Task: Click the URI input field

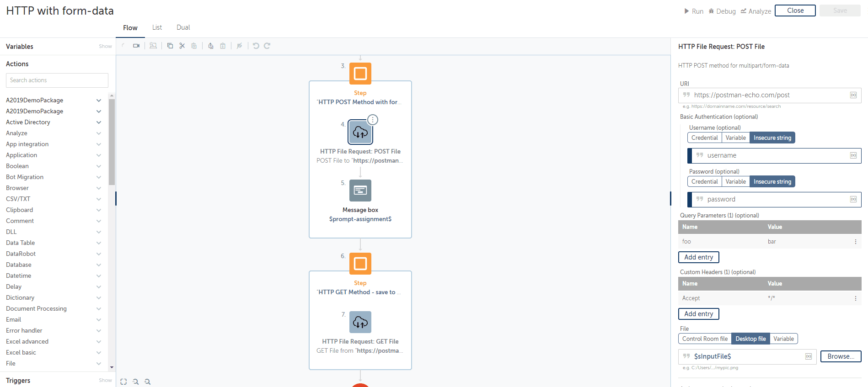Action: 770,95
